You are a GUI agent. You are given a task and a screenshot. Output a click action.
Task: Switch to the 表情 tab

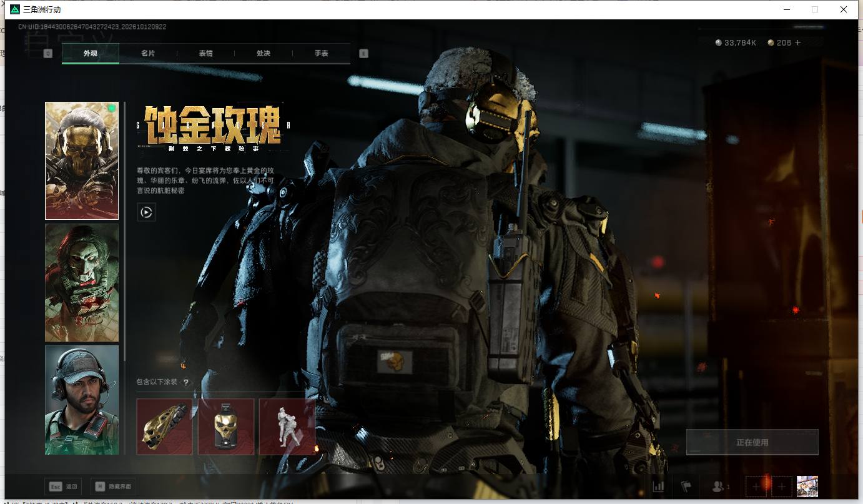[205, 54]
